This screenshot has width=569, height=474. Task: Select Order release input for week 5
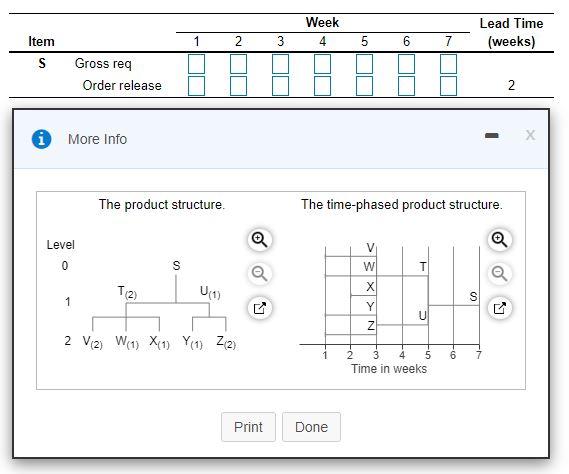coord(364,86)
